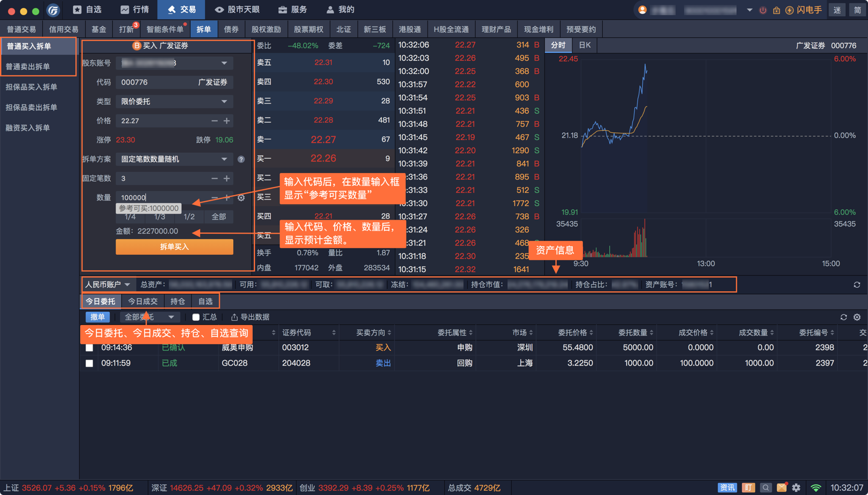Switch to the 信用交易 tab

(x=63, y=29)
